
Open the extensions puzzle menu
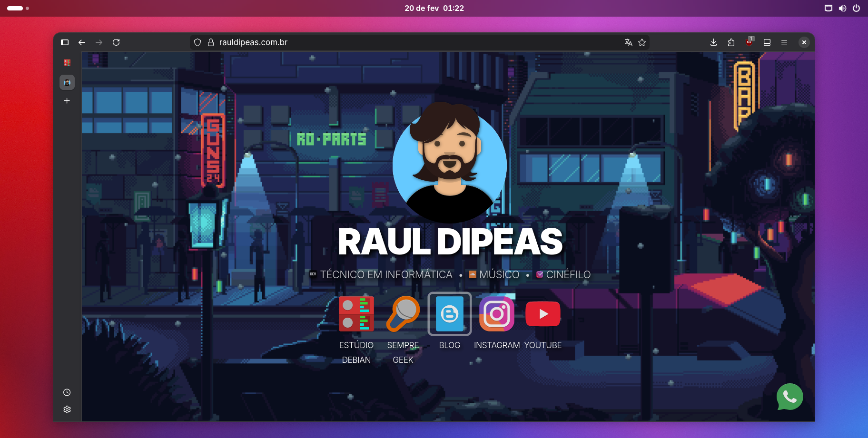(x=731, y=42)
